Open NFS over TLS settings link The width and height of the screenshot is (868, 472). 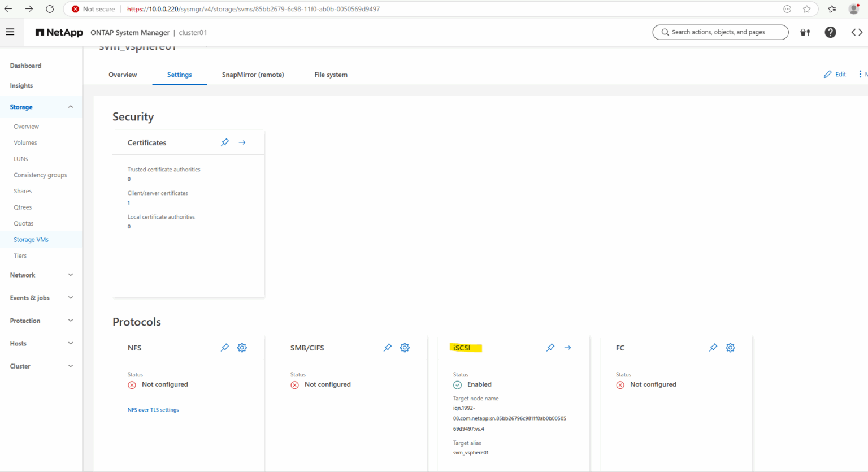153,409
